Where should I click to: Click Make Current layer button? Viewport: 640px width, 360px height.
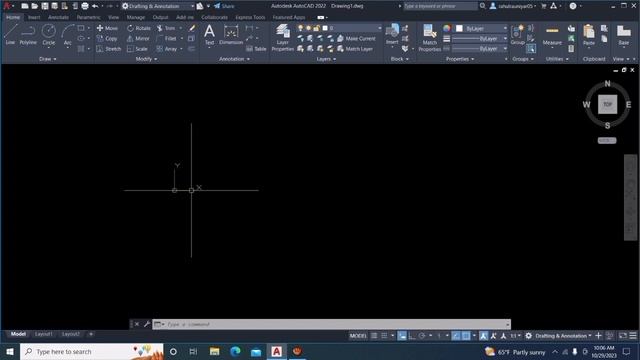tap(356, 38)
